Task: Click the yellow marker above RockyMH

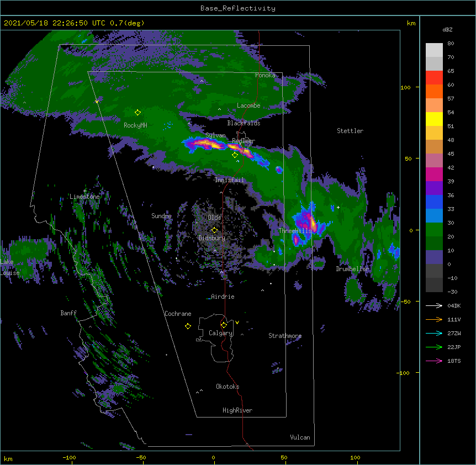Action: (x=137, y=113)
